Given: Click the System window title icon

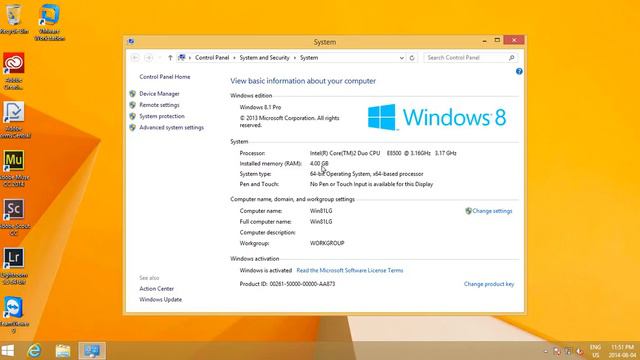Looking at the screenshot, I should [131, 41].
